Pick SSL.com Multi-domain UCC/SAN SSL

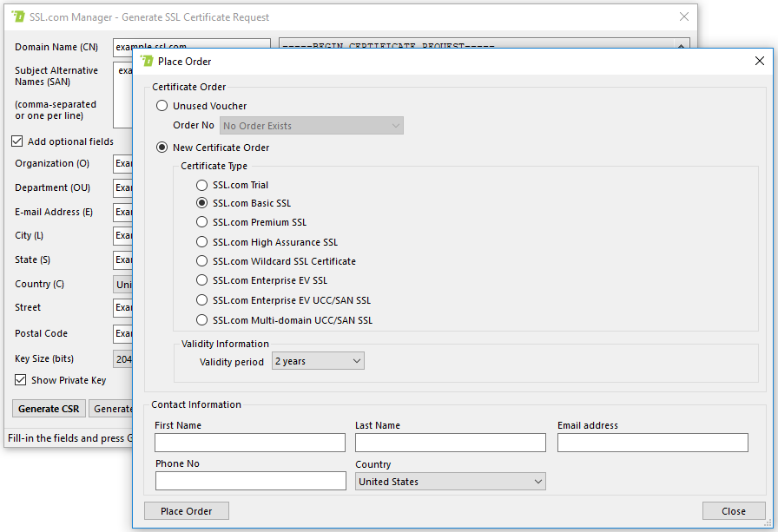[202, 320]
